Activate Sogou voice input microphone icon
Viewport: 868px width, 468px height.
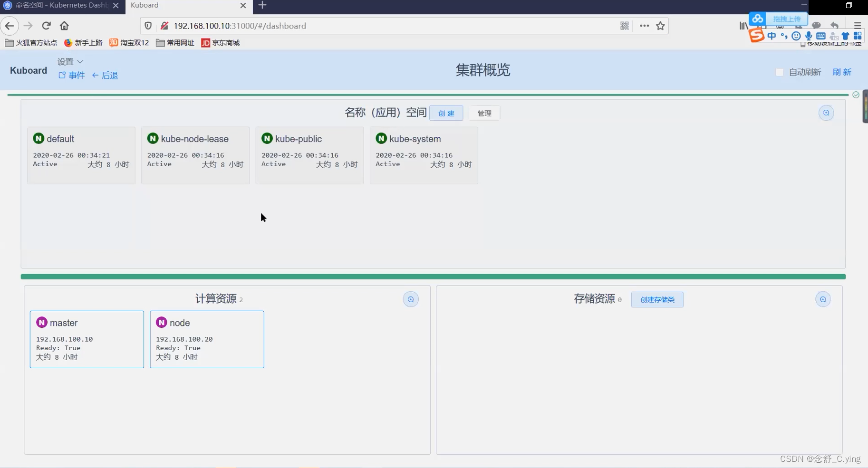click(x=809, y=36)
